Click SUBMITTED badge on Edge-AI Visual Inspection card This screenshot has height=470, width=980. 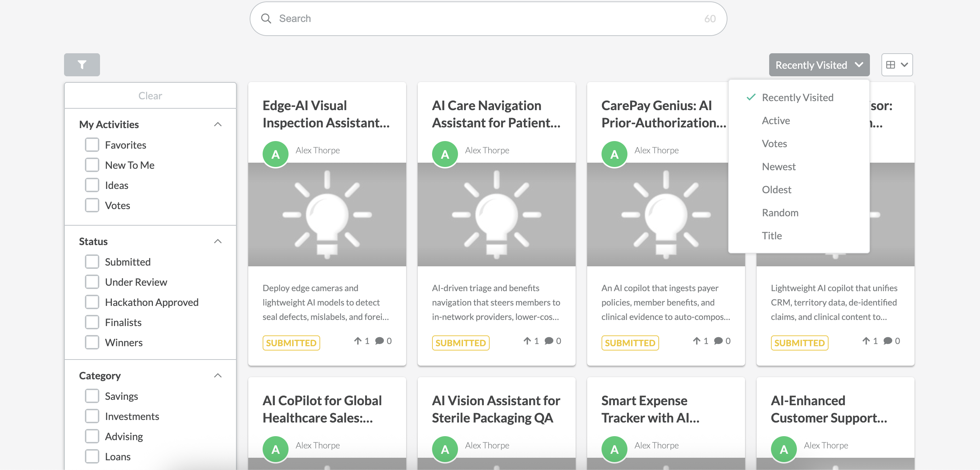pos(291,343)
